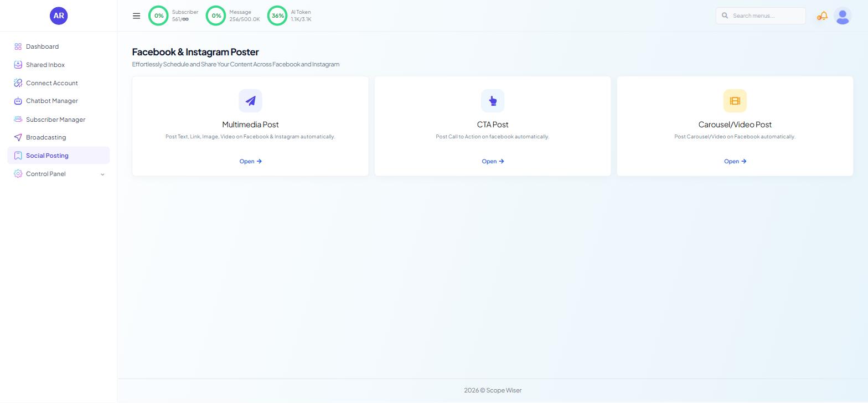Click the Control Panel gear icon

[x=18, y=174]
